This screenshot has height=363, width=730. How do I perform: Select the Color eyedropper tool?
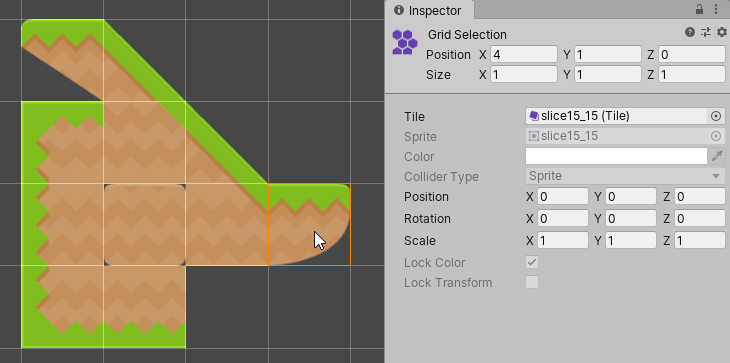717,156
